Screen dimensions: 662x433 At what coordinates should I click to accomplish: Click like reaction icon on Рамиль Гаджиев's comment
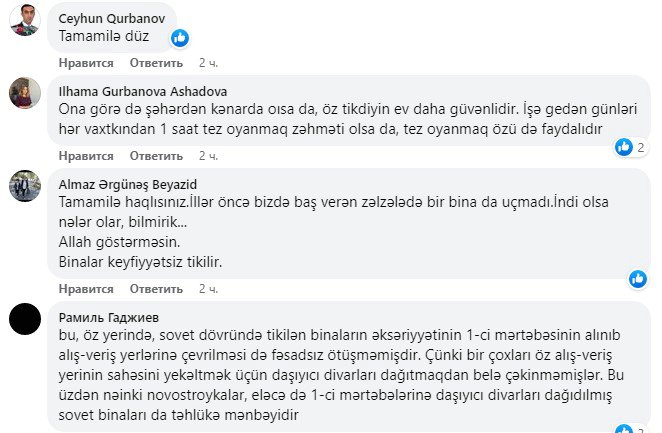coord(624,428)
